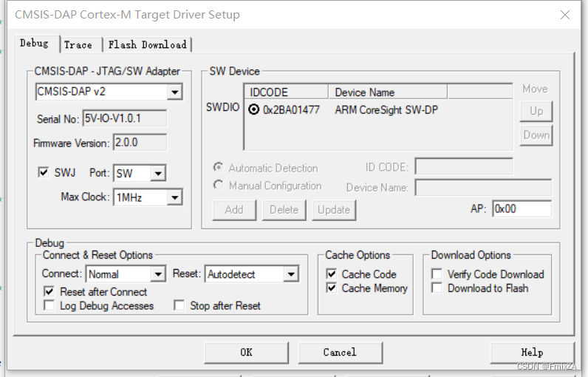This screenshot has height=377, width=588.
Task: Click the Update device button
Action: click(334, 210)
